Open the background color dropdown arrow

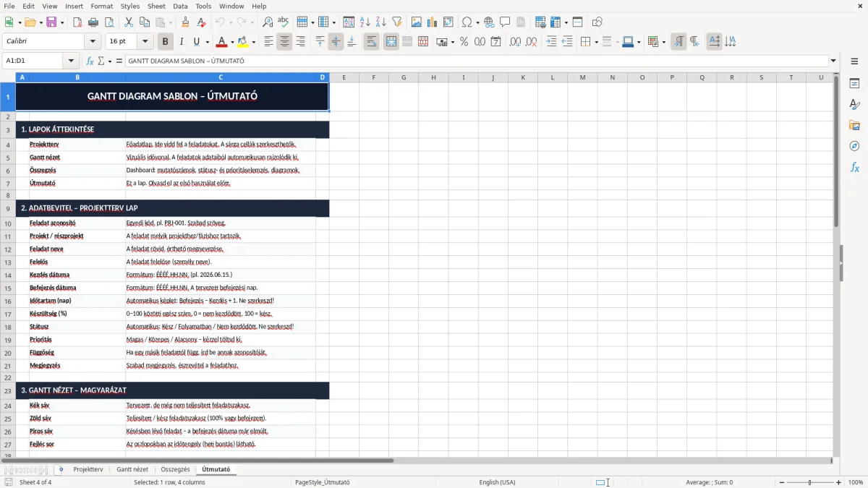[254, 42]
